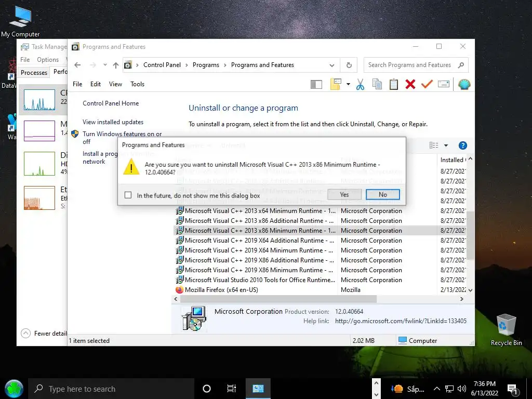Click the taskbar search box

click(x=111, y=389)
